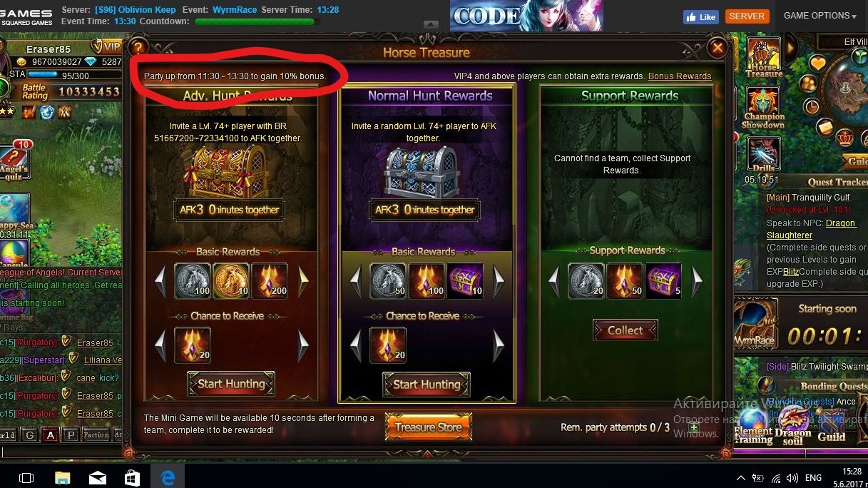Open Element Training icon
Viewport: 868px width, 488px height.
753,426
